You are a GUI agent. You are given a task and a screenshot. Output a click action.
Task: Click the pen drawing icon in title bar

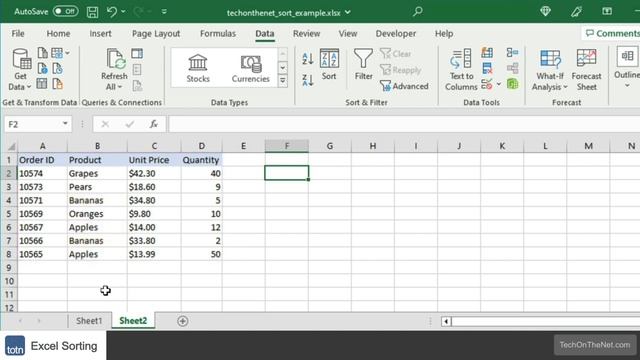click(x=576, y=11)
